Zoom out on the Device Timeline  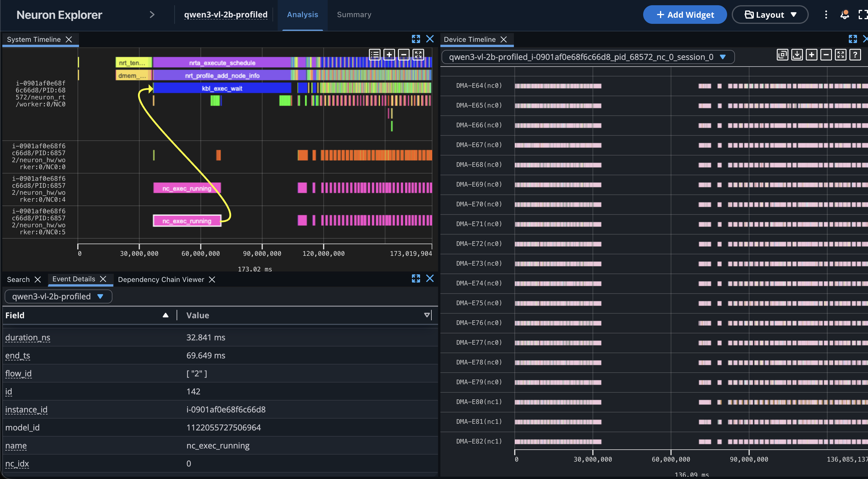(826, 55)
